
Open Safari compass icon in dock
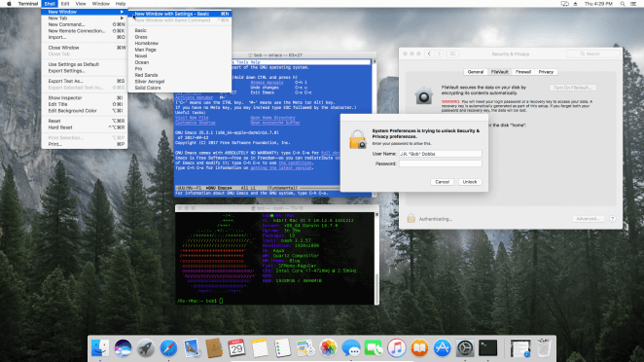[168, 348]
